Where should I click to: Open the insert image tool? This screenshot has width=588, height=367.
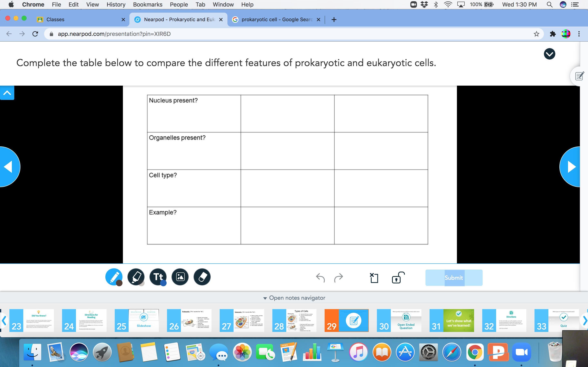(180, 277)
